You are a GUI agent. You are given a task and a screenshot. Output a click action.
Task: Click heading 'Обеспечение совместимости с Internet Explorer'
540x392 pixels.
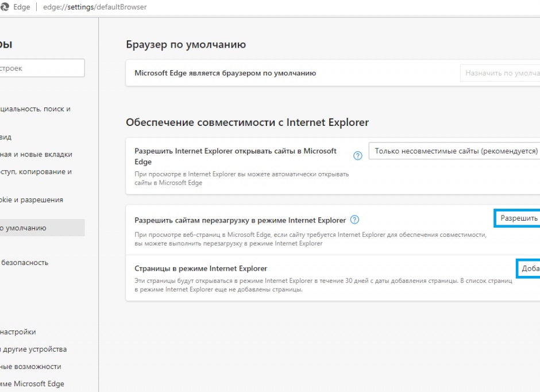point(247,122)
